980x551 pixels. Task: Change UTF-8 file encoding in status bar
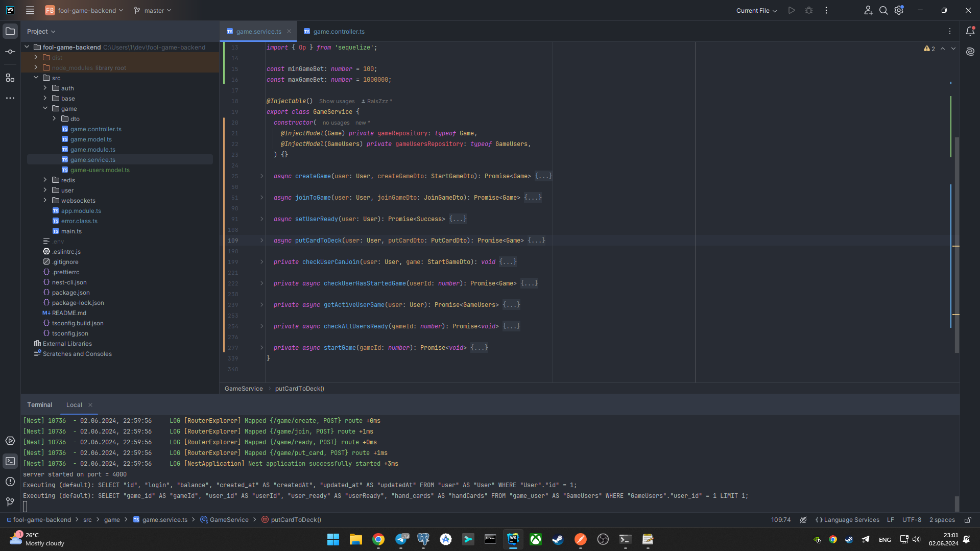912,520
